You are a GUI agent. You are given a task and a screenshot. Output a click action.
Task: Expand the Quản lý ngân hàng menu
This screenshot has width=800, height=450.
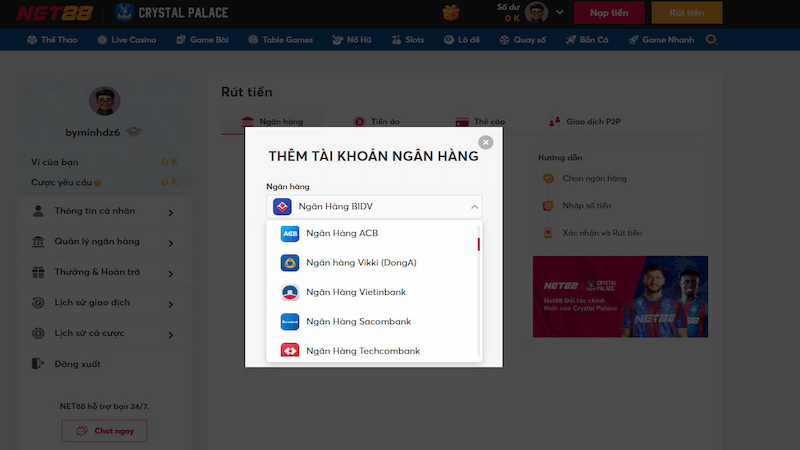(x=100, y=242)
